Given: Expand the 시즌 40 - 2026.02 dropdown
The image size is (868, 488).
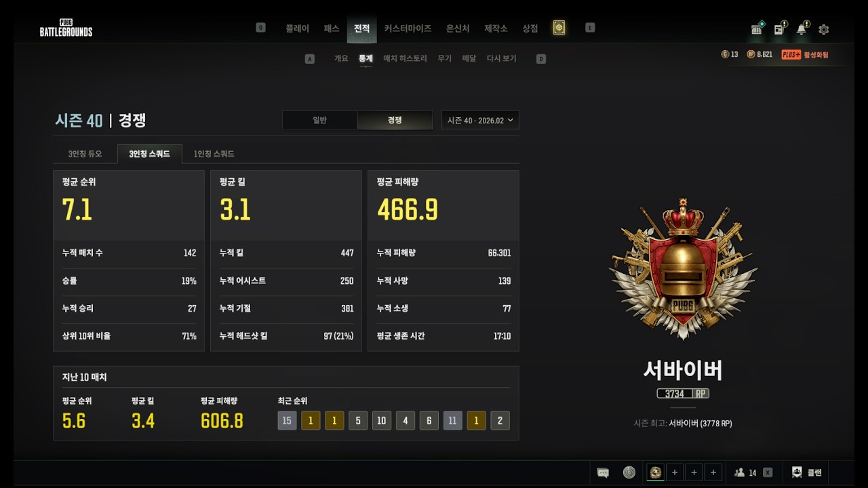Looking at the screenshot, I should point(480,120).
